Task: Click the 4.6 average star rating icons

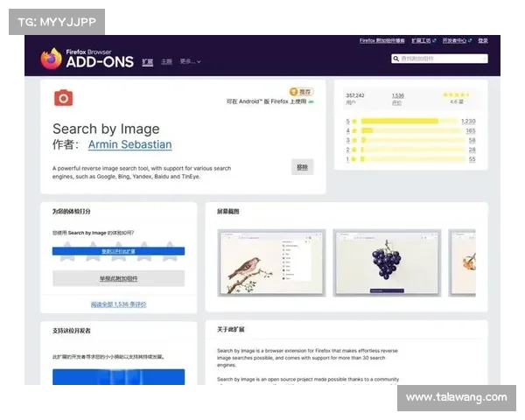Action: click(456, 94)
